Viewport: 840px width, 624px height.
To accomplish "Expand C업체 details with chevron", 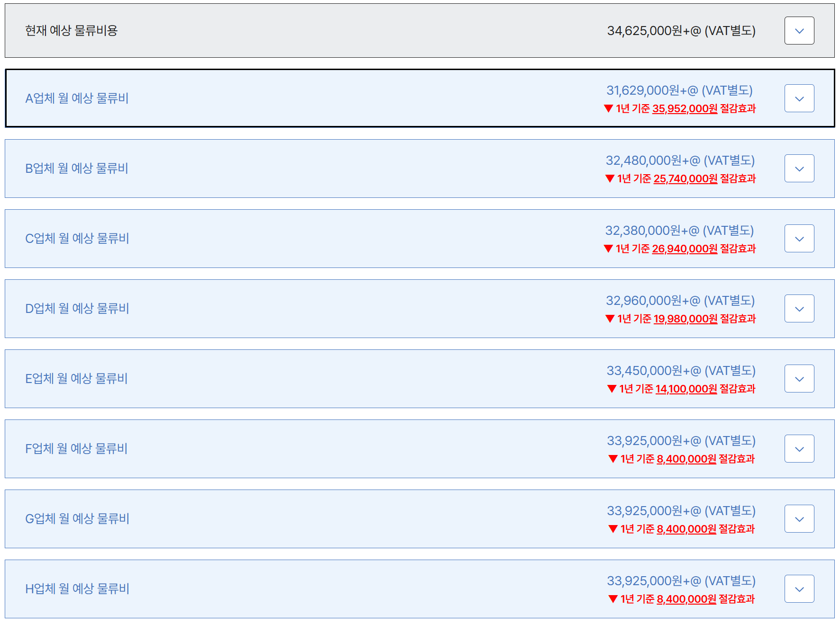I will tap(799, 239).
